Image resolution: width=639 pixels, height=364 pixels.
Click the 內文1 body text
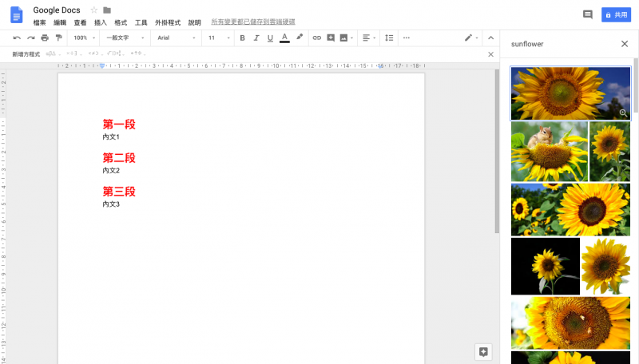click(111, 136)
